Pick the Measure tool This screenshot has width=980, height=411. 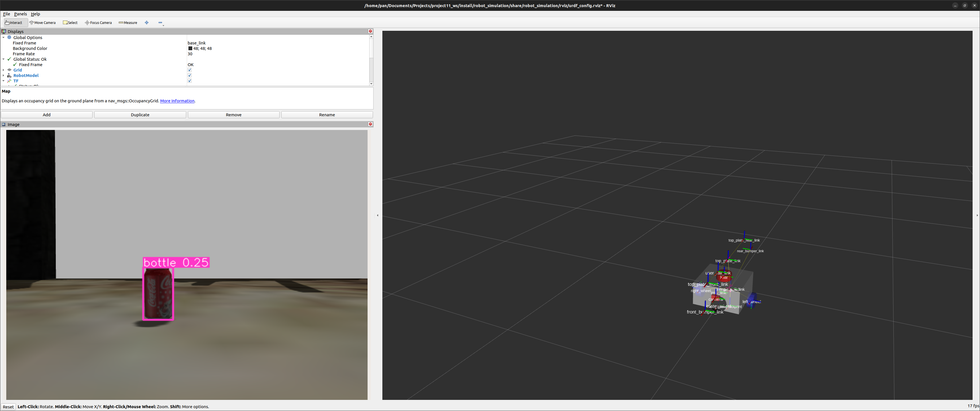tap(128, 23)
